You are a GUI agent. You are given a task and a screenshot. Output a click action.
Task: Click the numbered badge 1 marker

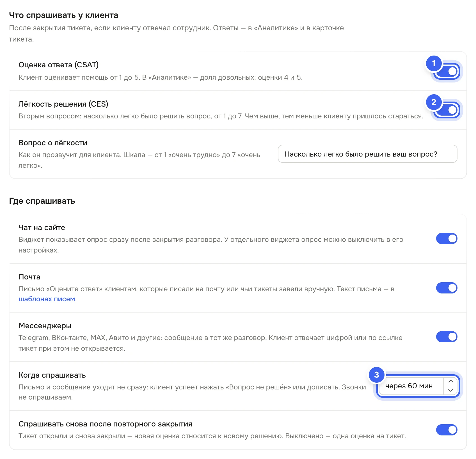434,63
